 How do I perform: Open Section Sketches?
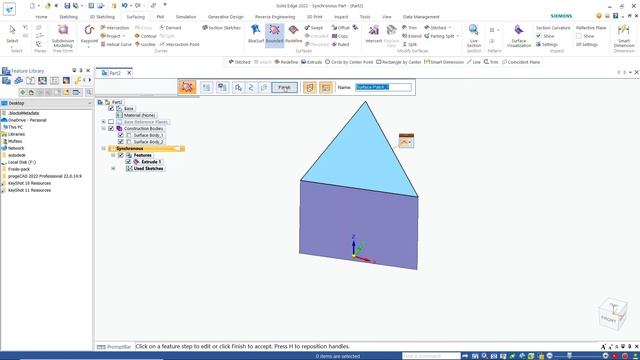click(x=222, y=28)
